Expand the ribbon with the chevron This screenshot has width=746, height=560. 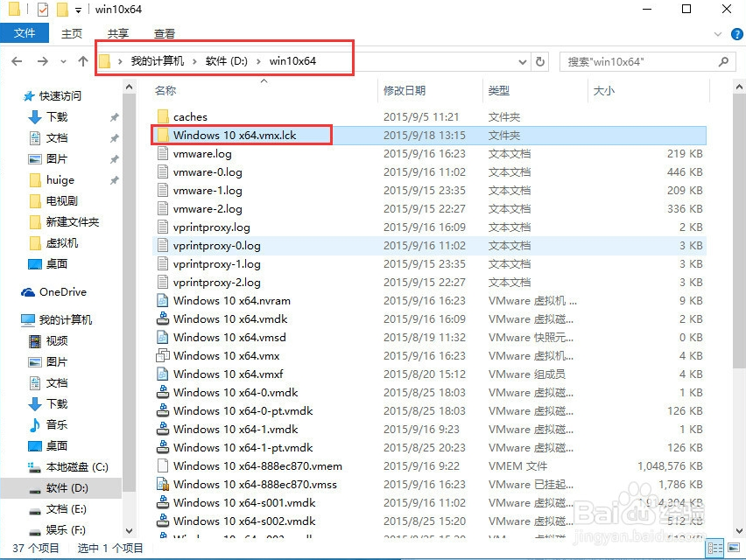pyautogui.click(x=718, y=34)
